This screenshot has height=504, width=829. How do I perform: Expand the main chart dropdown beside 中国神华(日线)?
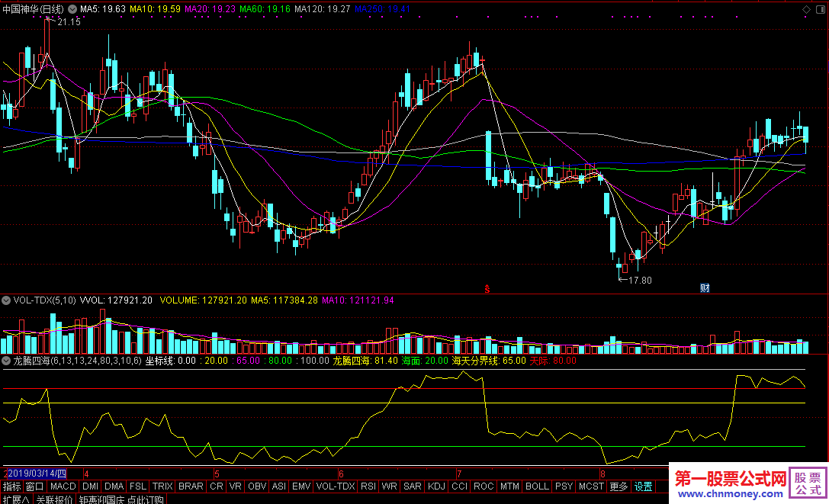click(x=72, y=9)
